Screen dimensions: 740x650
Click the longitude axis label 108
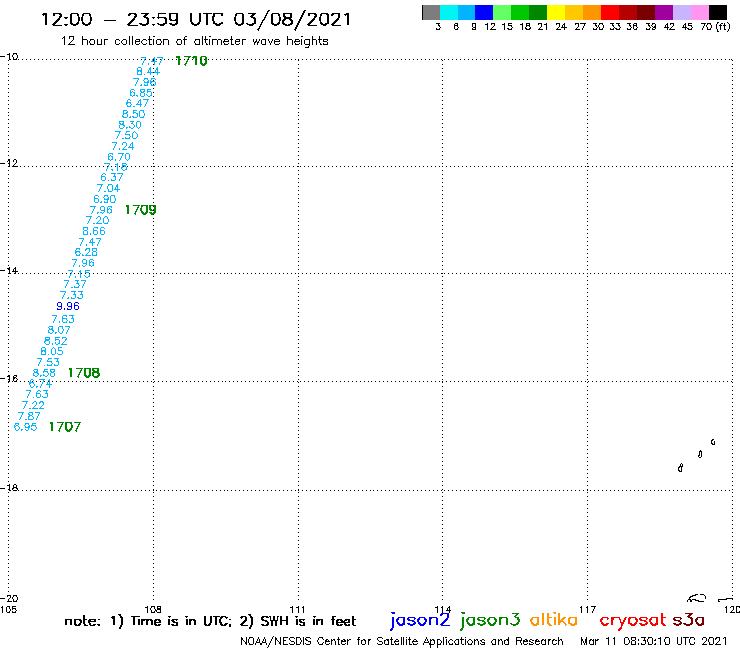coord(153,609)
